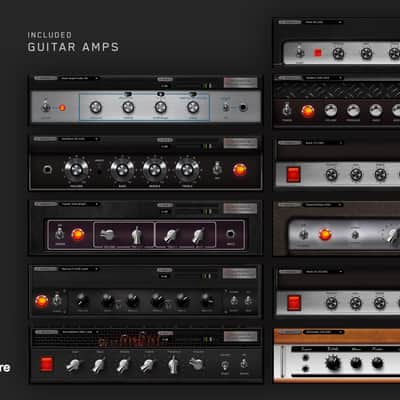Select last chicken-head knob on purple-panel amp
Screen dimensions: 400x400
198,235
